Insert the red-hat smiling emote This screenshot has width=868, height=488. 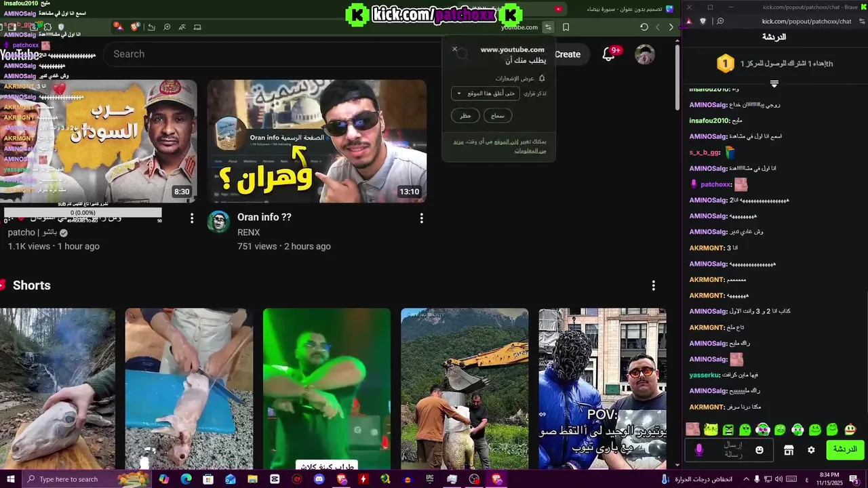click(850, 429)
